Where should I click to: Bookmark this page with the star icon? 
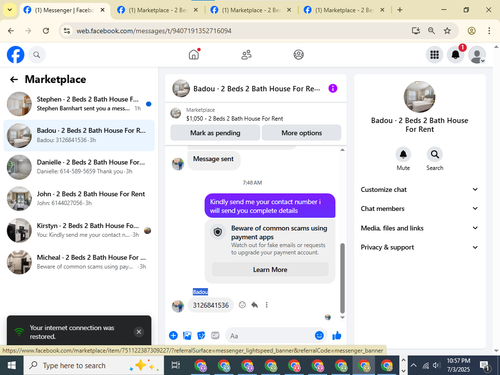point(447,31)
